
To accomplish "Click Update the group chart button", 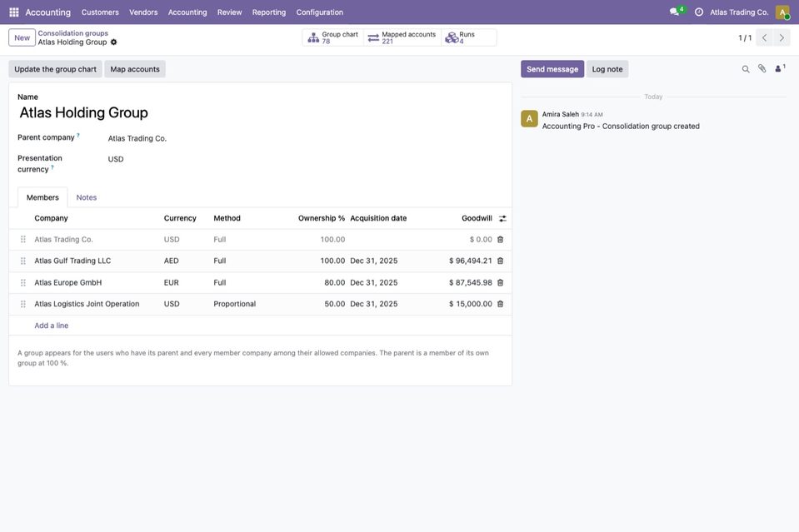I will pos(55,69).
